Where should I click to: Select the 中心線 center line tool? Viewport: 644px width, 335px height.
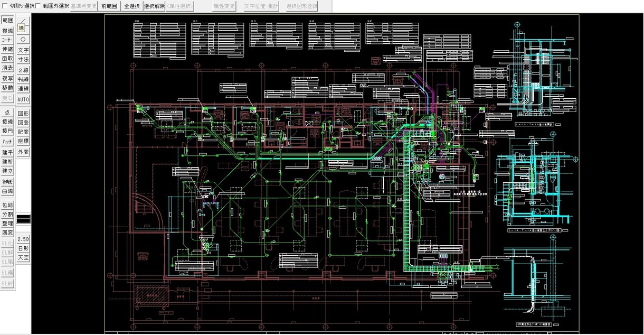tap(23, 79)
